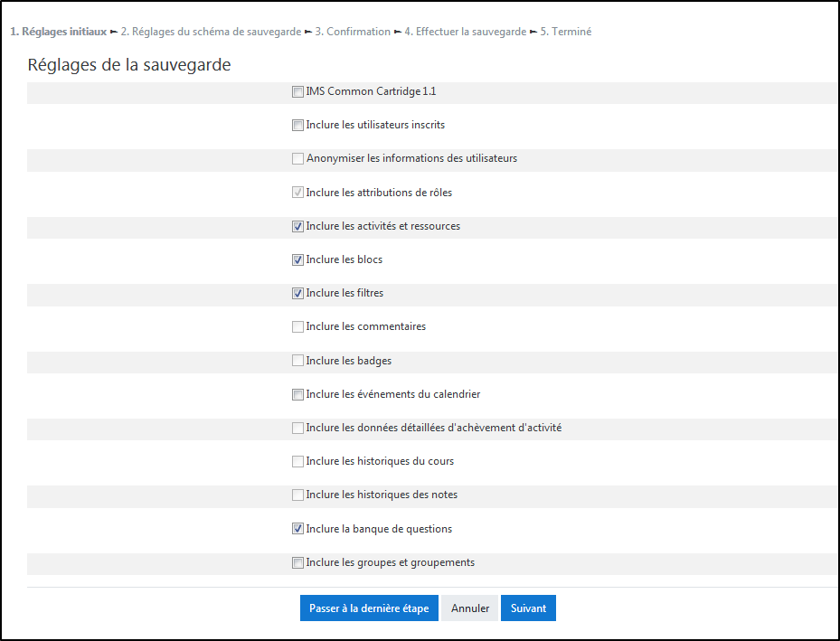The height and width of the screenshot is (641, 840).
Task: Check Inclure les historiques des notes
Action: (297, 495)
